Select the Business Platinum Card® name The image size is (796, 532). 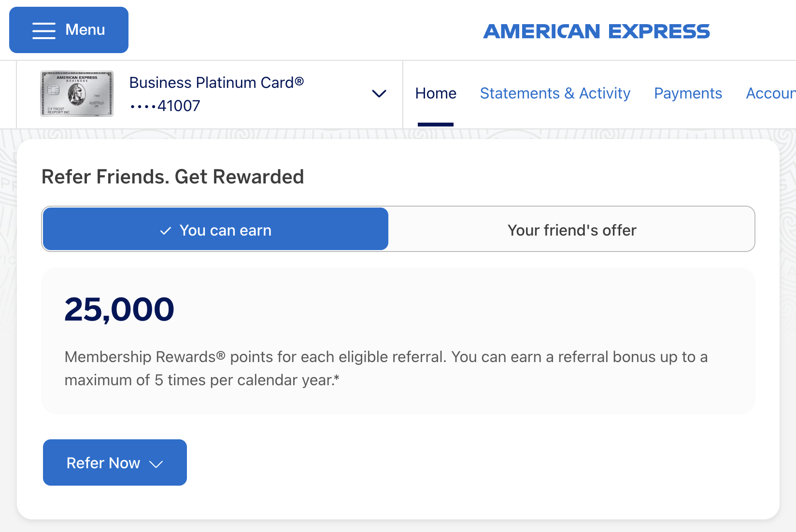pyautogui.click(x=211, y=83)
